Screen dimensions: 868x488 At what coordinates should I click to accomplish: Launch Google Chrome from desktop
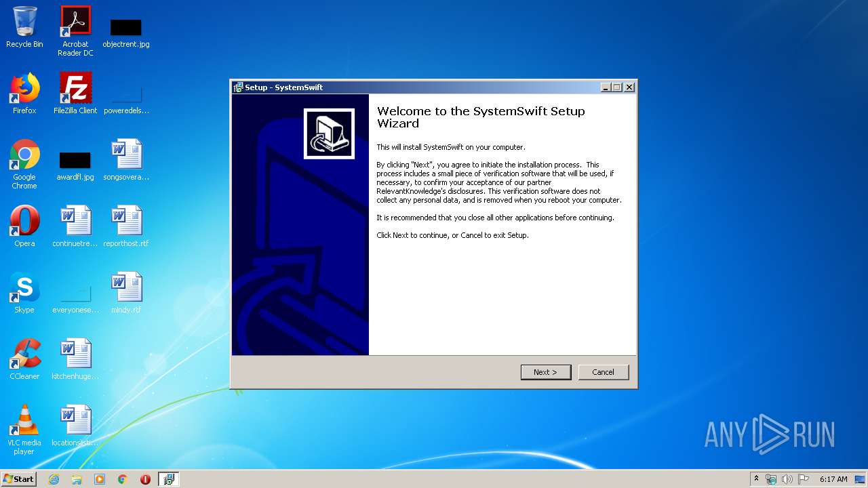point(24,164)
